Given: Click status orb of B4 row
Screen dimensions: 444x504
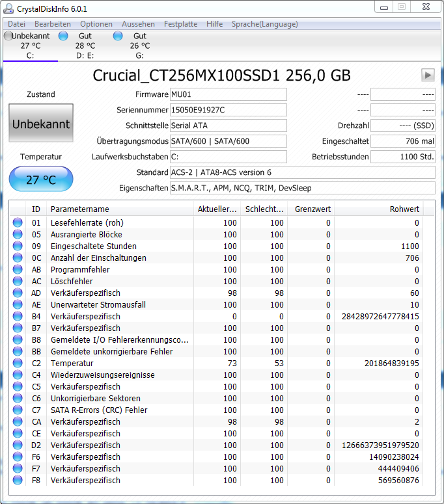Looking at the screenshot, I should [x=18, y=316].
